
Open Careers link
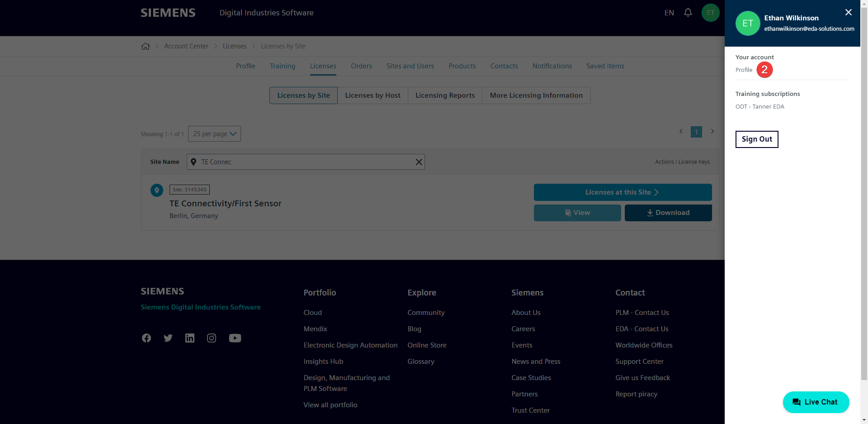[x=523, y=329]
